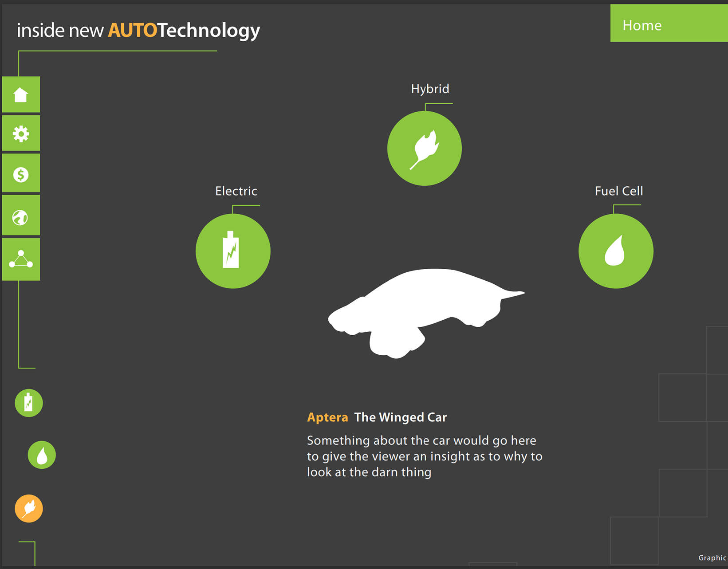Viewport: 728px width, 569px height.
Task: Go to the green Home button
Action: 669,23
